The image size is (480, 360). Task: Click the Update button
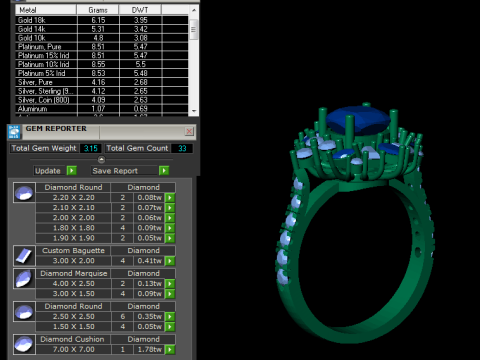(48, 171)
